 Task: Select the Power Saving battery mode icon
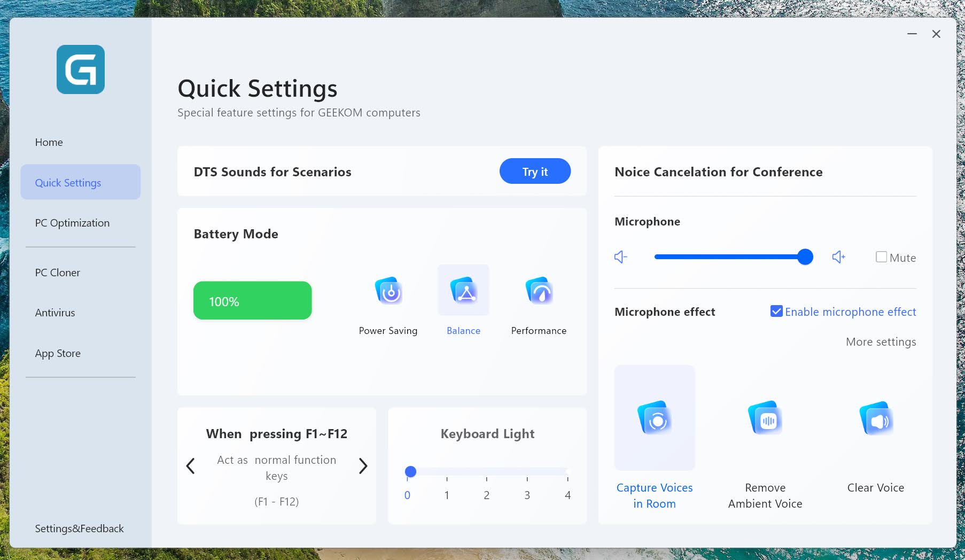click(388, 291)
